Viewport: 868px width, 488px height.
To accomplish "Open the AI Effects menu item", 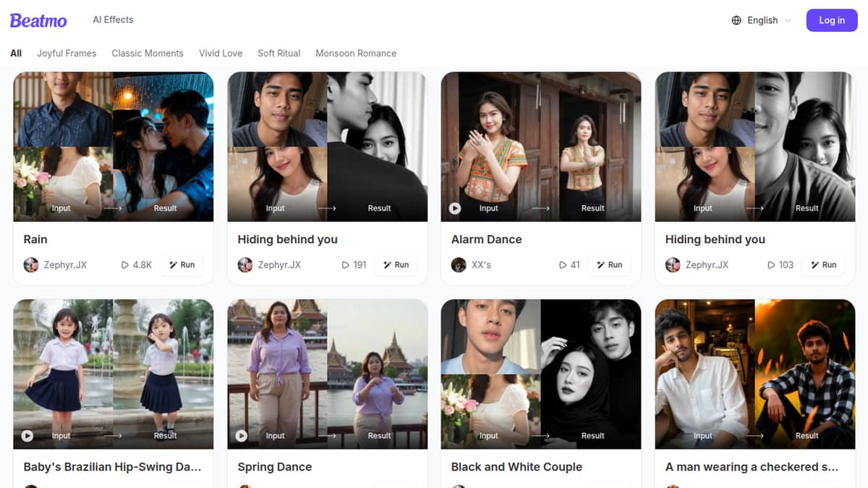I will pos(113,20).
